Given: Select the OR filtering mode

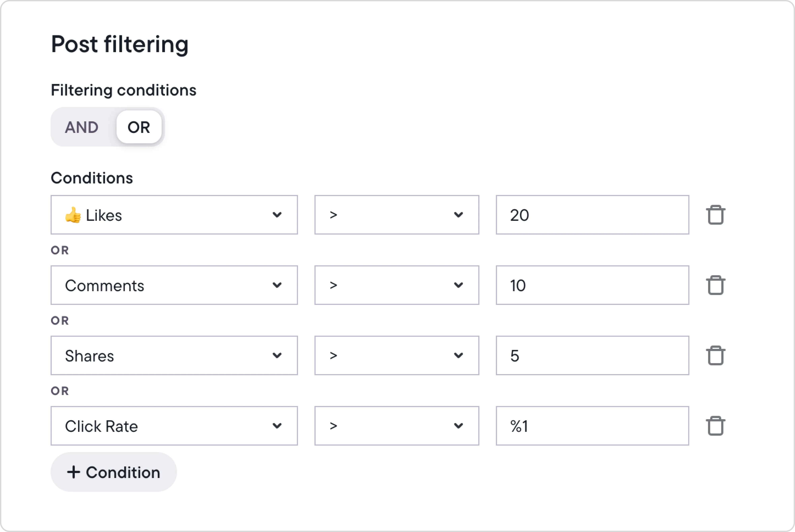Looking at the screenshot, I should (139, 127).
